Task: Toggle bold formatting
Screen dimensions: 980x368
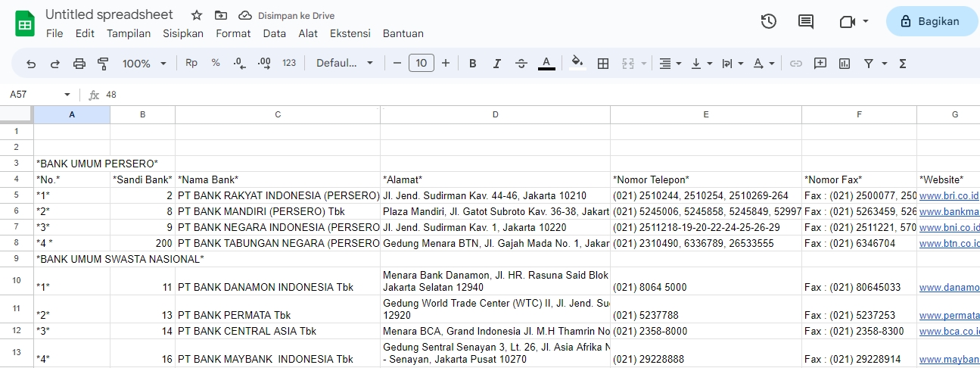Action: tap(473, 64)
